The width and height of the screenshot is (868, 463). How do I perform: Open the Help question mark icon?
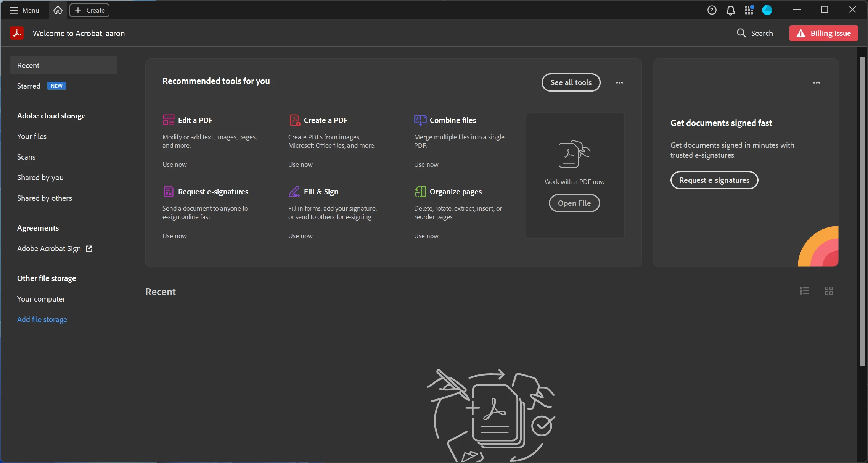click(x=712, y=10)
